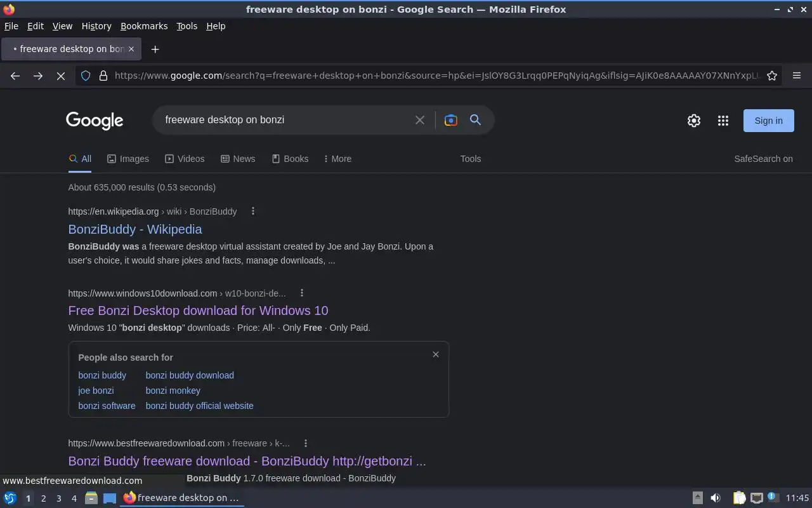Search for joe bonzi suggestion

(96, 391)
